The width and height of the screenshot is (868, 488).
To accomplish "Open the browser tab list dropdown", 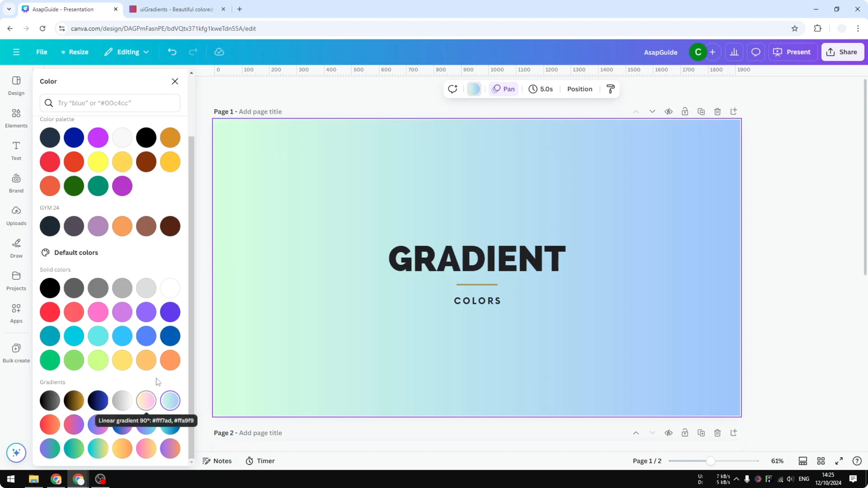I will coord(9,9).
